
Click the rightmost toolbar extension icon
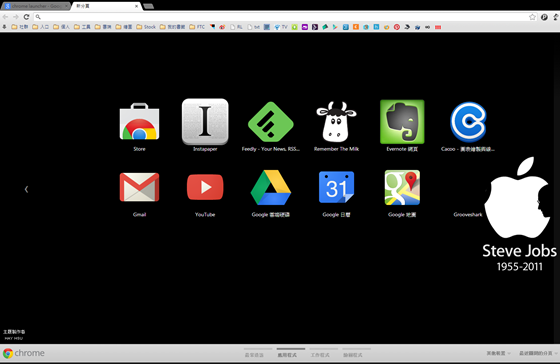point(556,17)
